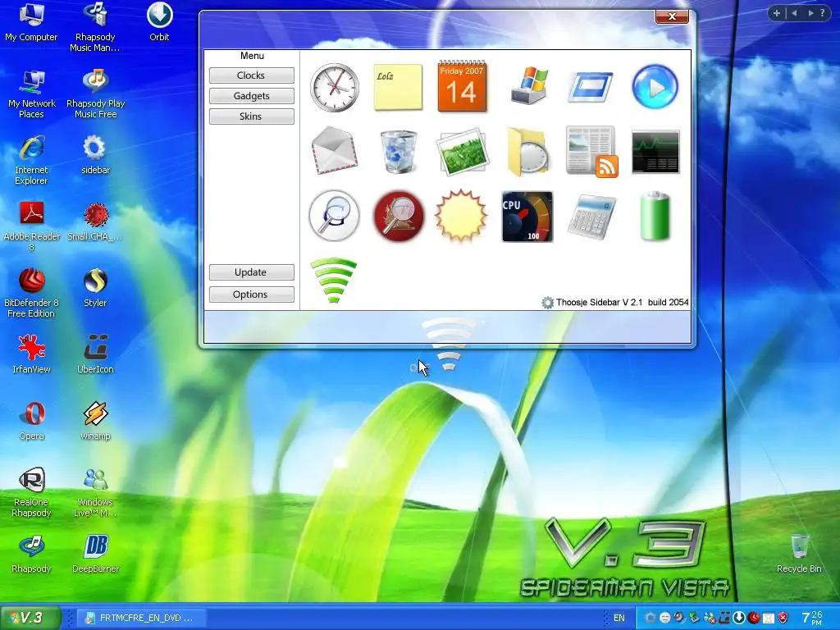840x630 pixels.
Task: Select the sidebar gear desktop icon
Action: coord(95,155)
